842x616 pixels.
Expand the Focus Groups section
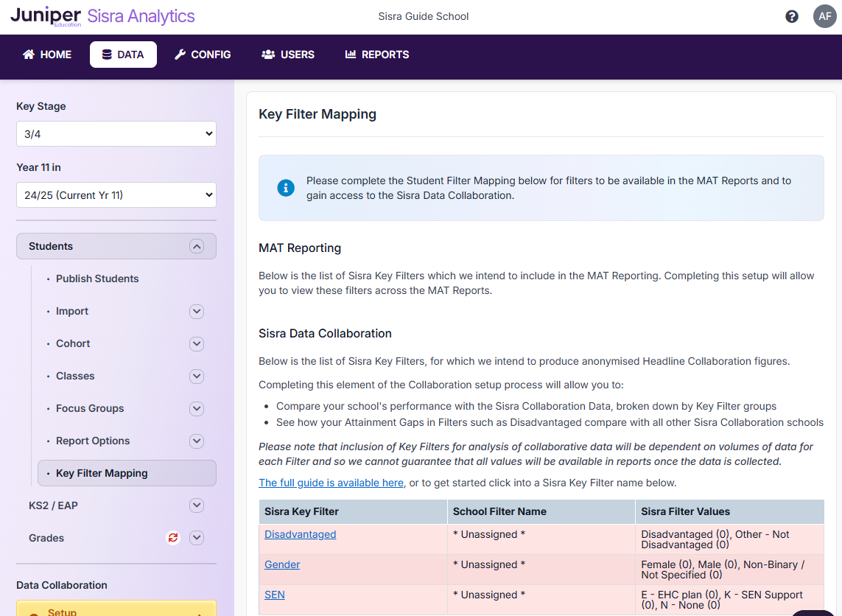pyautogui.click(x=196, y=408)
